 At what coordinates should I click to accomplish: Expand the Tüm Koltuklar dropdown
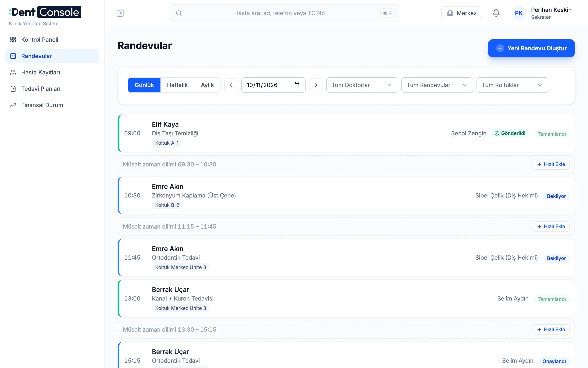(x=512, y=85)
